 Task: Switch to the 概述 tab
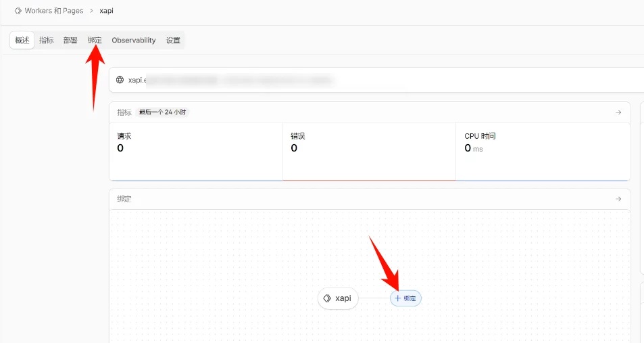point(22,41)
